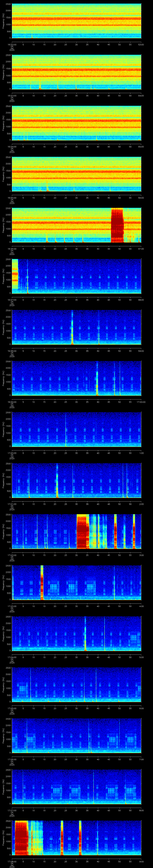Click the red burst near 48 s in the 16:56:00 panel
The height and width of the screenshot is (868, 153).
coord(117,225)
